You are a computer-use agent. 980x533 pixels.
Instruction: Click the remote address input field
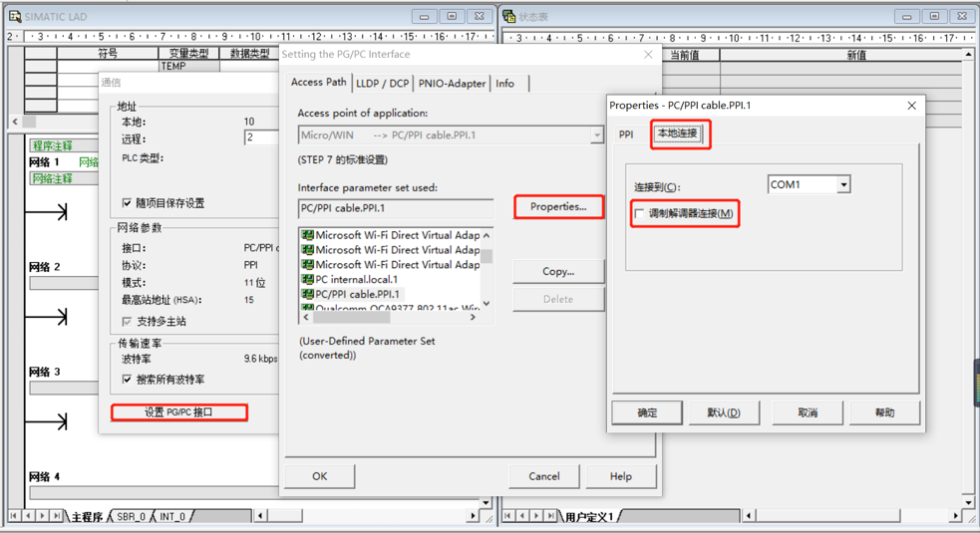tap(260, 137)
